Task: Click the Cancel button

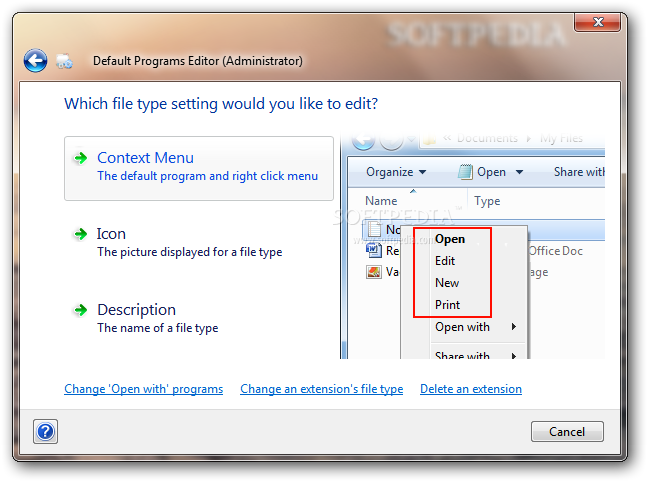Action: coord(567,432)
